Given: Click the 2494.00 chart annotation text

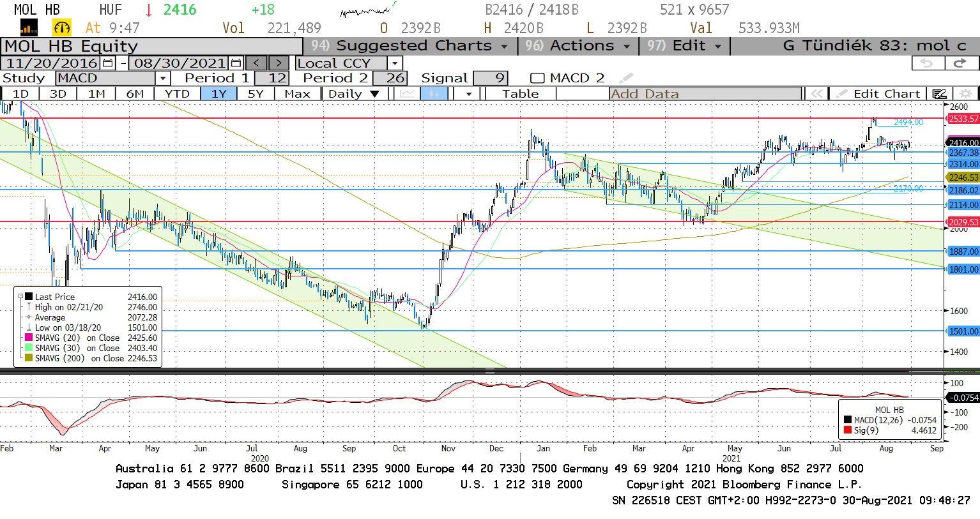Looking at the screenshot, I should (x=908, y=122).
